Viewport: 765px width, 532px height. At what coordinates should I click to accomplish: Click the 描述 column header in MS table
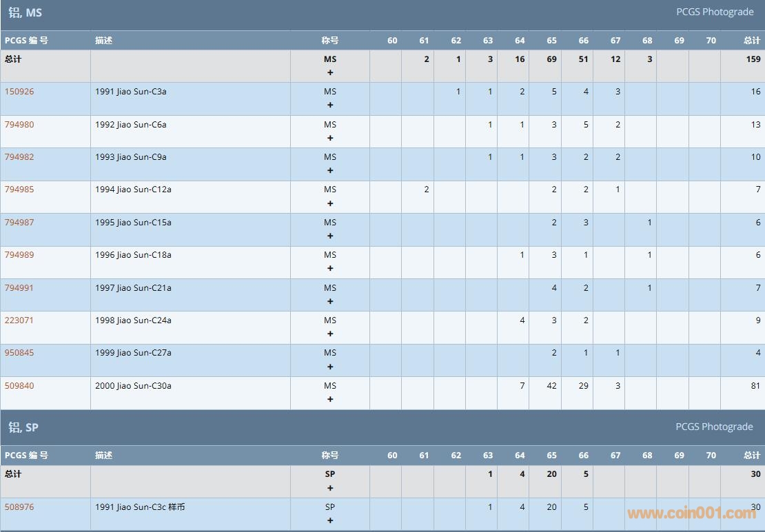(x=104, y=41)
